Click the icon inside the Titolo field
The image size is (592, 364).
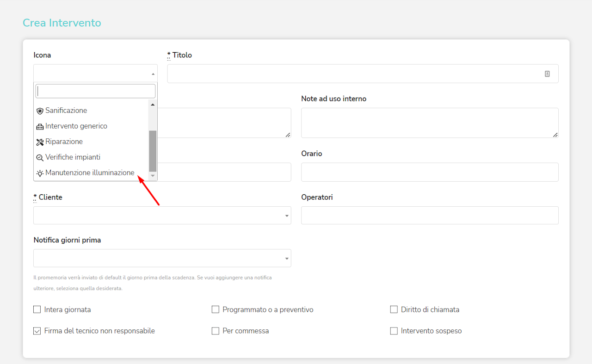(547, 74)
